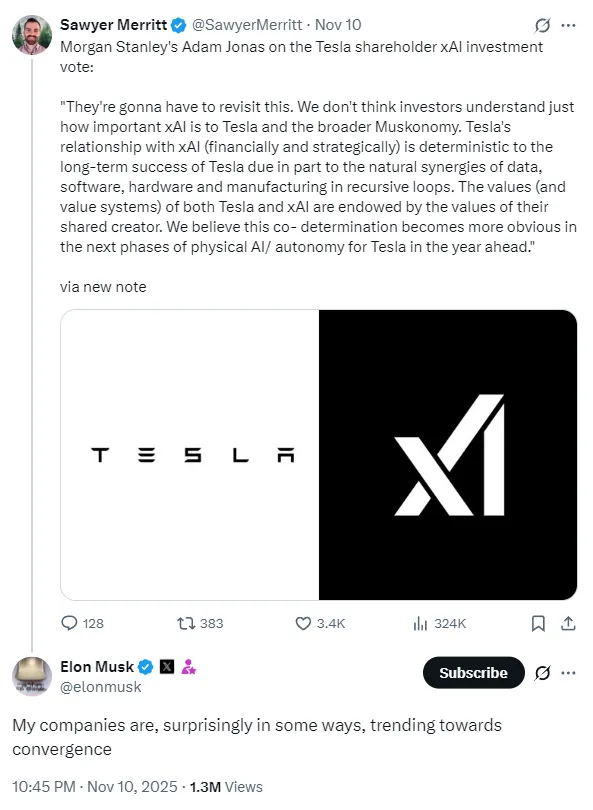
Task: Click the X affiliate badge beside Elon Musk
Action: pos(166,666)
